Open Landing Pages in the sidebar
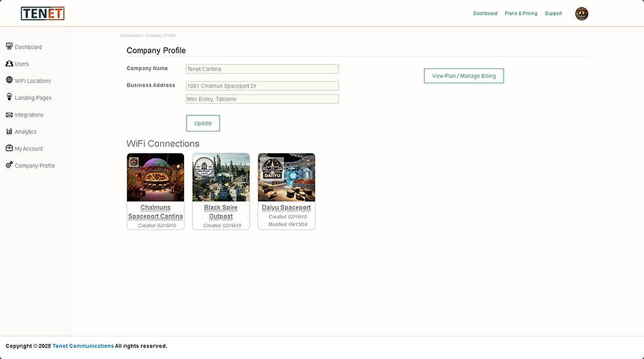This screenshot has width=644, height=359. click(x=34, y=98)
